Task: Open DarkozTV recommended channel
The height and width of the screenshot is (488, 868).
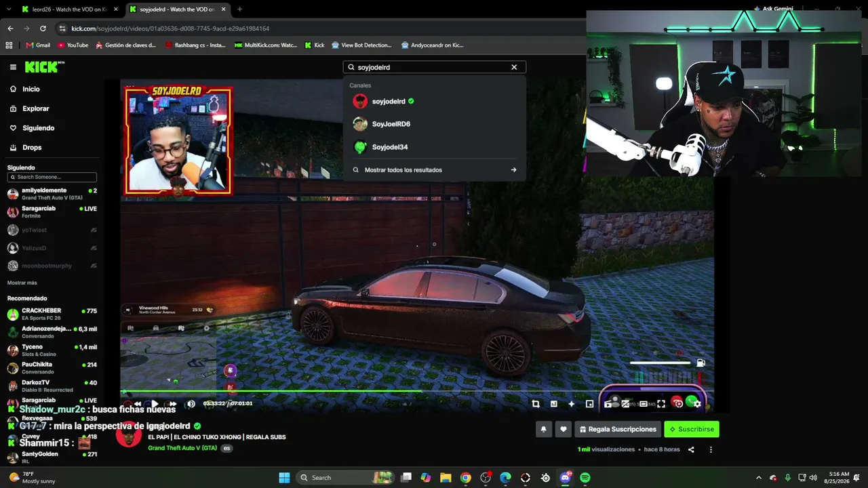Action: pyautogui.click(x=52, y=386)
